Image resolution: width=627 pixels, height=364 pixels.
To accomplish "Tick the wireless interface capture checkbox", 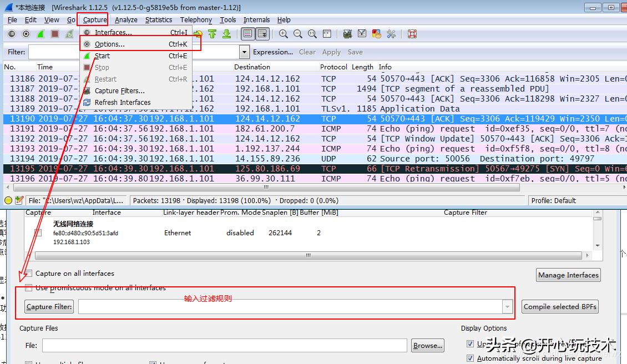I will 38,233.
